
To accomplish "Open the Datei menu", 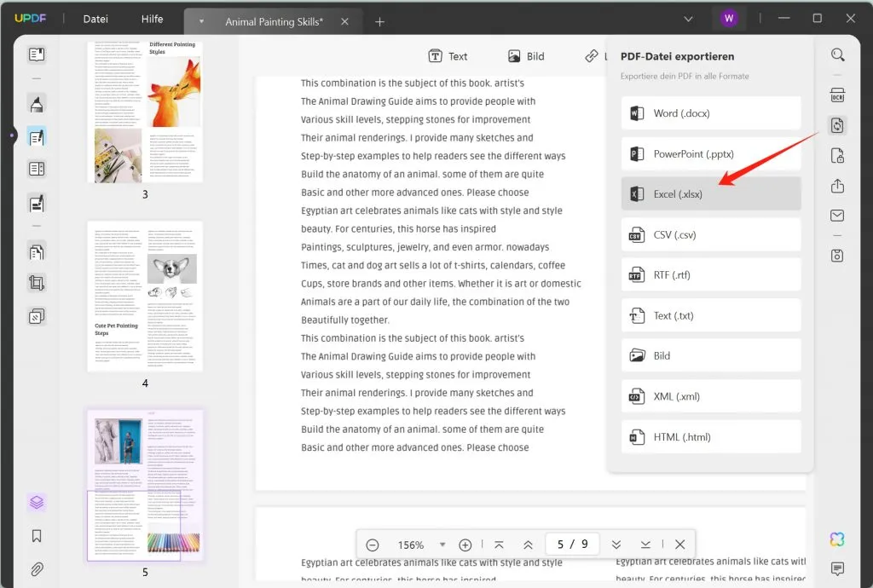I will pyautogui.click(x=95, y=18).
